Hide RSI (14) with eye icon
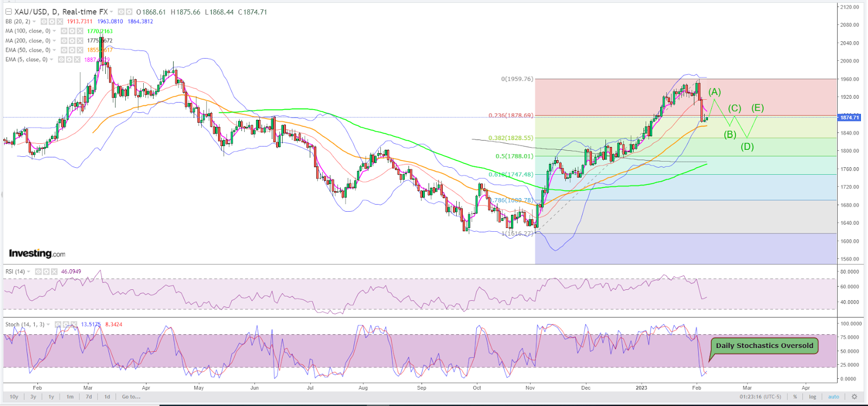This screenshot has width=868, height=406. (x=39, y=271)
